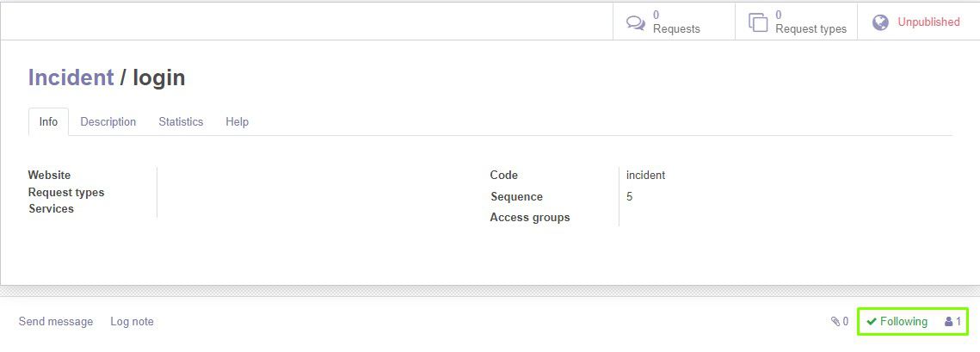Click the followers person icon
This screenshot has width=980, height=352.
[949, 321]
